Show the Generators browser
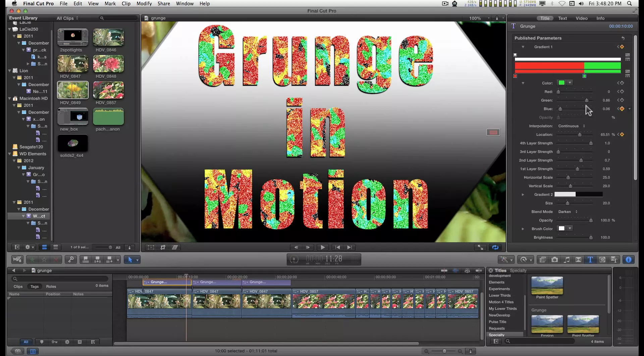This screenshot has height=356, width=644. (602, 259)
